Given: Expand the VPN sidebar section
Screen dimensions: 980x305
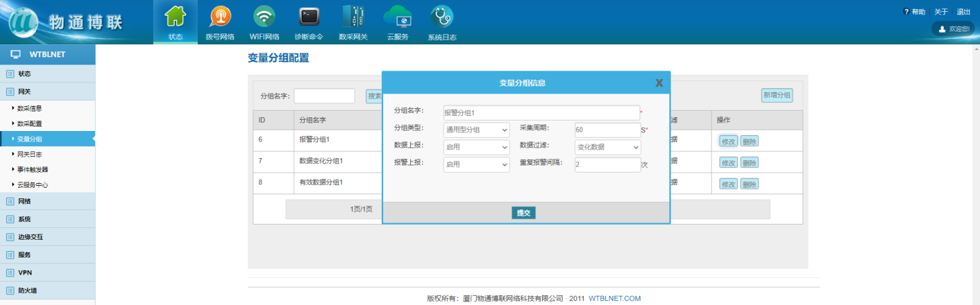Looking at the screenshot, I should [24, 272].
